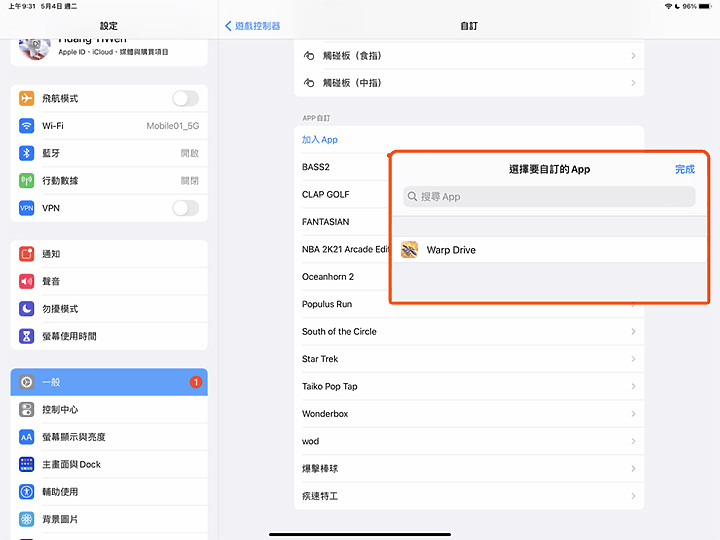Screen dimensions: 720x540
Task: Open the 螢幕顯示與亮度 settings section
Action: 109,437
